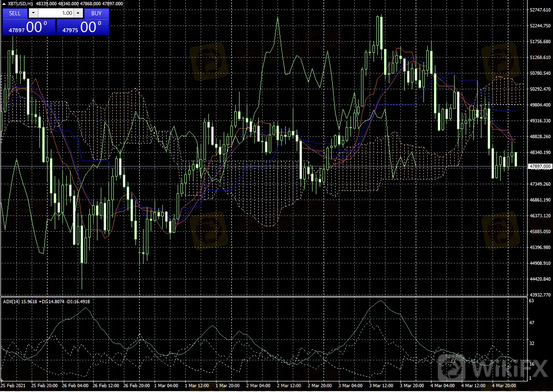Click the 49316.330 price axis label

click(x=540, y=120)
